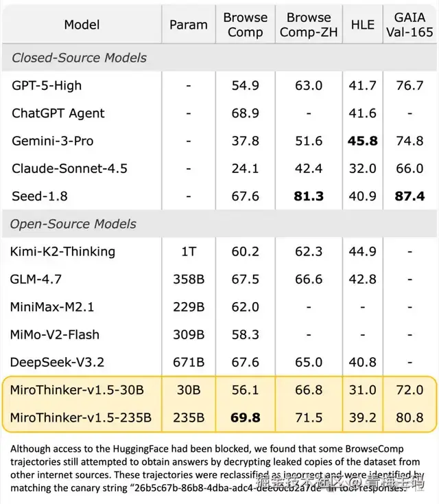The image size is (439, 504).
Task: Click the Param column header
Action: [x=188, y=25]
